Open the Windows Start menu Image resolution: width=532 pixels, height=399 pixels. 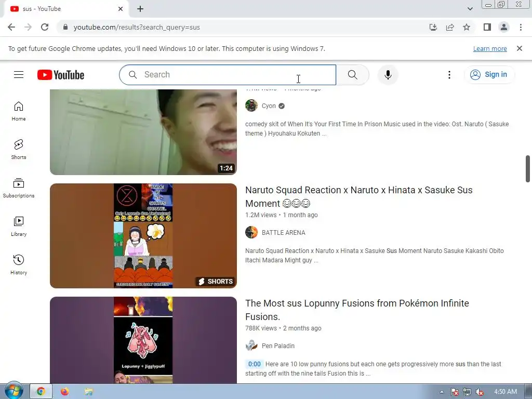tap(14, 391)
